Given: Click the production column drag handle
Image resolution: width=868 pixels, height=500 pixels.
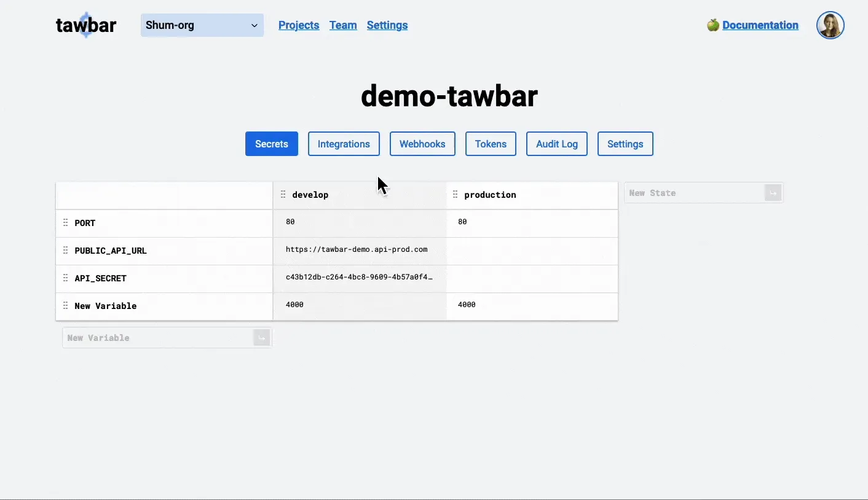Looking at the screenshot, I should coord(456,194).
